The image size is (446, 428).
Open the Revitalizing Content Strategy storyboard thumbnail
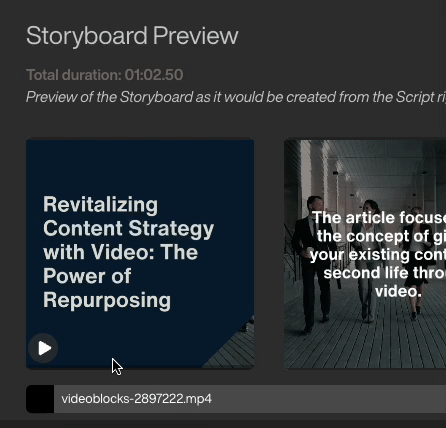tap(140, 254)
